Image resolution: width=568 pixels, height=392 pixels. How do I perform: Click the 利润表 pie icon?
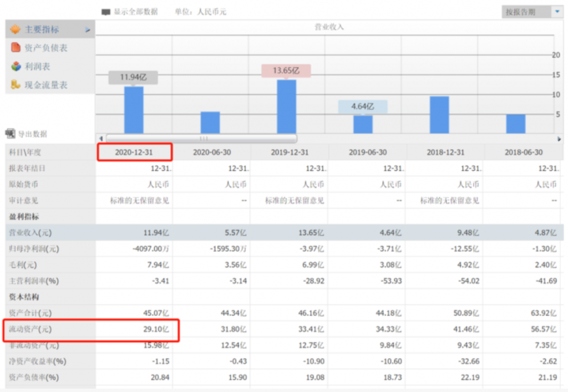(16, 67)
